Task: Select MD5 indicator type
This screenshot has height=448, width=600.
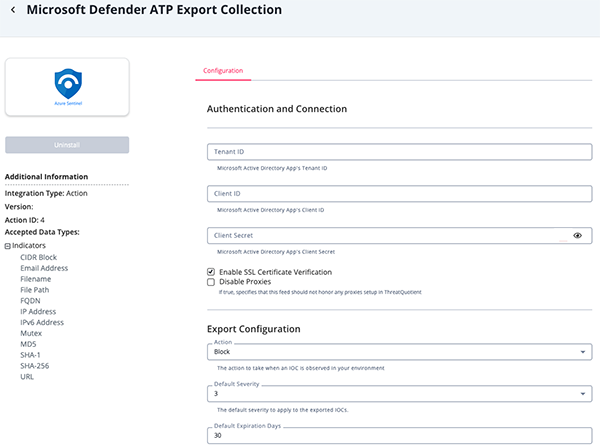Action: point(28,344)
